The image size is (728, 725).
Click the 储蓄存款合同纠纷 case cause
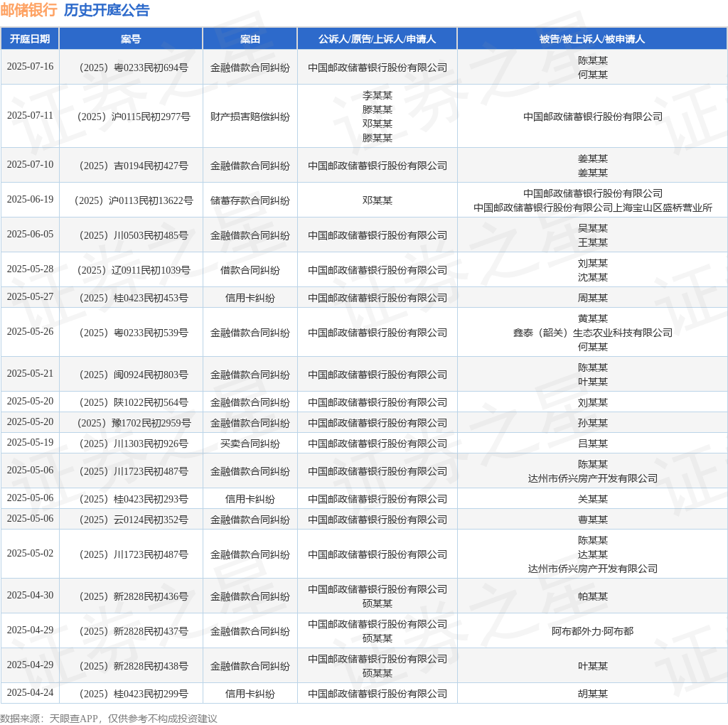(x=250, y=200)
